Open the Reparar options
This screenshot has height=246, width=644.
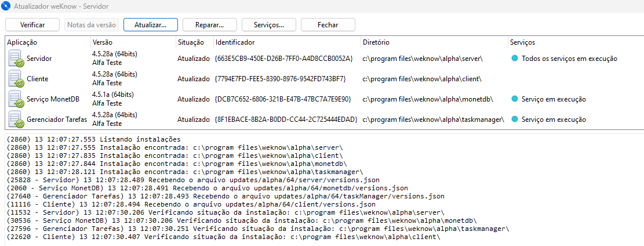point(209,25)
